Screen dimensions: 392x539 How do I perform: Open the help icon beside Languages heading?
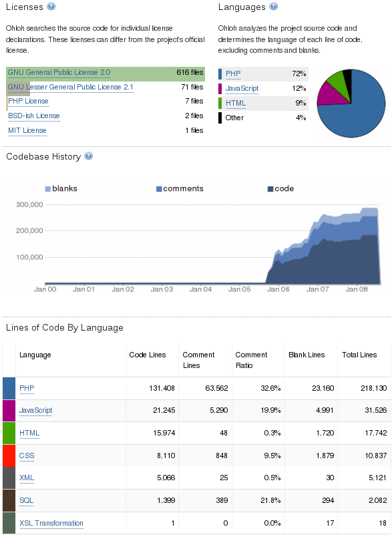click(x=274, y=6)
